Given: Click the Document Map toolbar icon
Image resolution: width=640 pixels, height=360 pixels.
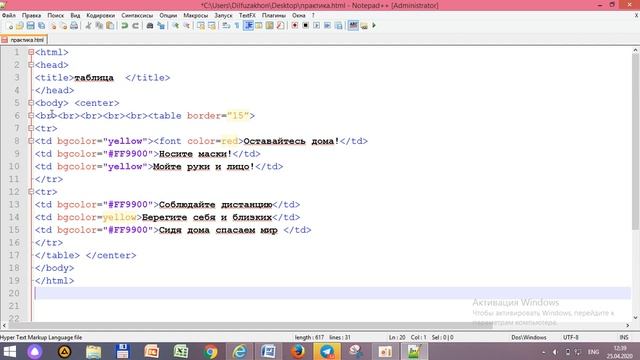Looking at the screenshot, I should (269, 26).
